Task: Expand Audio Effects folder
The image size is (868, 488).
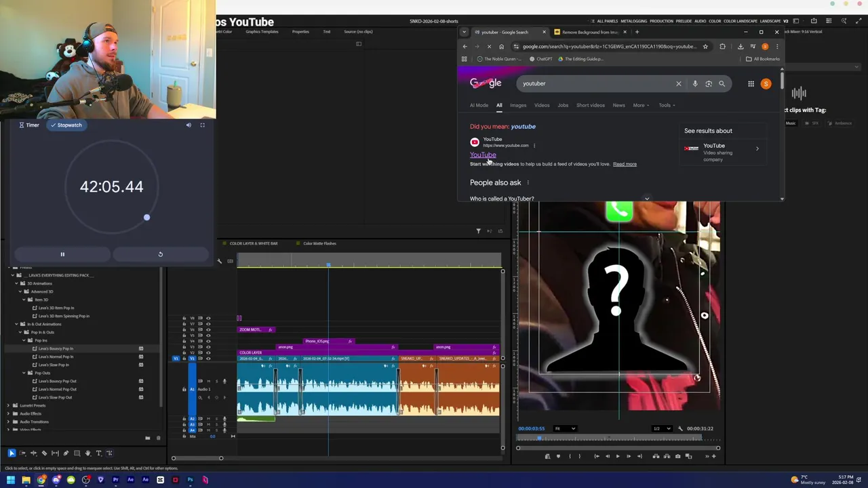Action: pyautogui.click(x=8, y=413)
